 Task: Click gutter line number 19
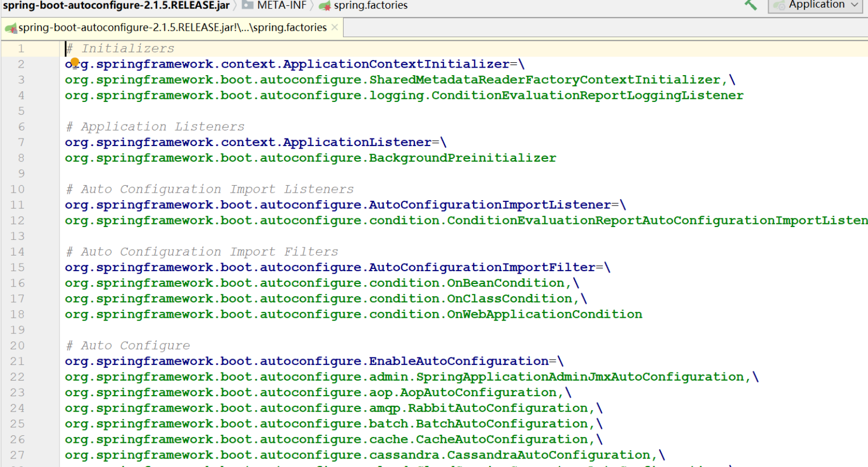(17, 330)
